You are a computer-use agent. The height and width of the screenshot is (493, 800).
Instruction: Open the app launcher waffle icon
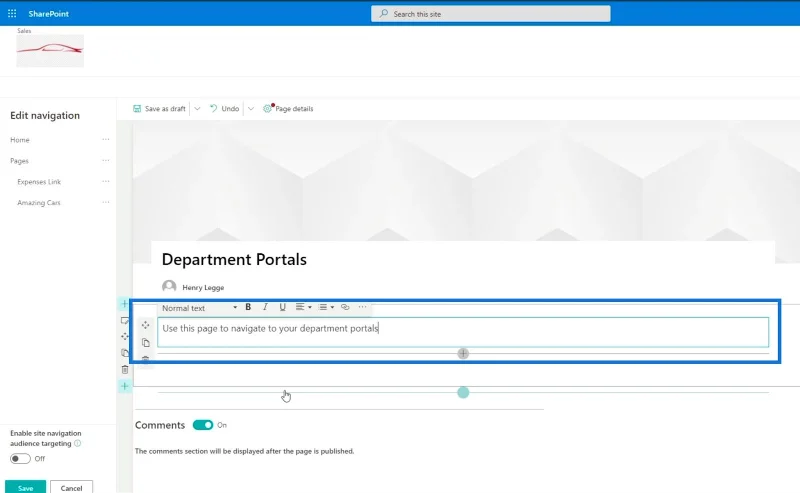coord(12,14)
